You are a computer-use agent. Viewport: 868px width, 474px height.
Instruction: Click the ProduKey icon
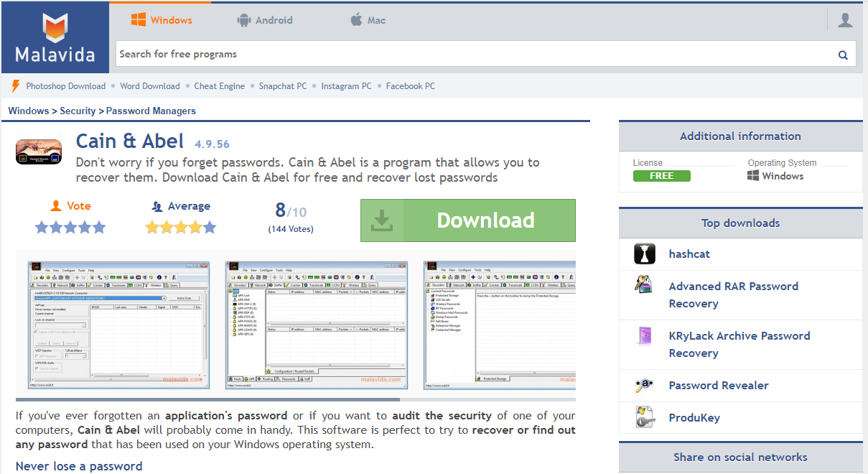(x=645, y=417)
